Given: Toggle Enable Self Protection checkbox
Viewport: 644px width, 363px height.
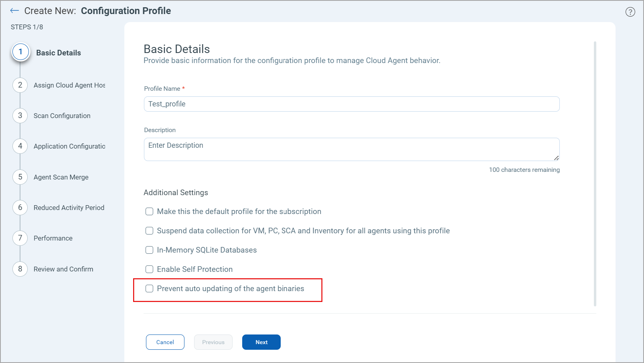Looking at the screenshot, I should (x=149, y=269).
